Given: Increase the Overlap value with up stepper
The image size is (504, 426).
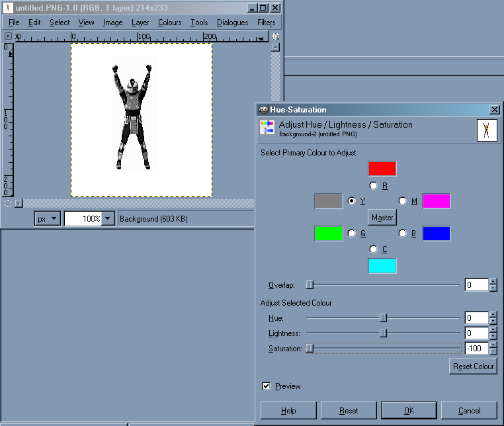Looking at the screenshot, I should pos(493,282).
